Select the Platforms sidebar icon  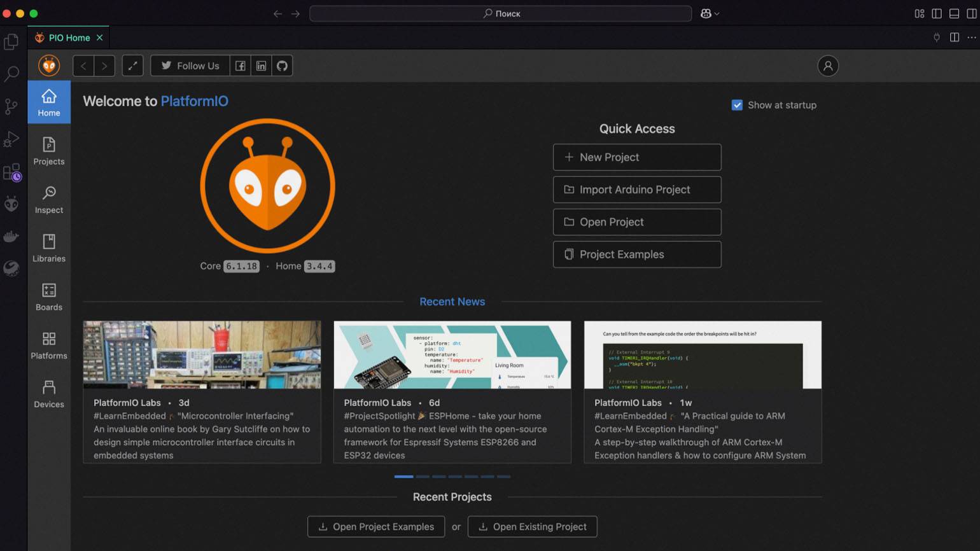click(x=49, y=345)
